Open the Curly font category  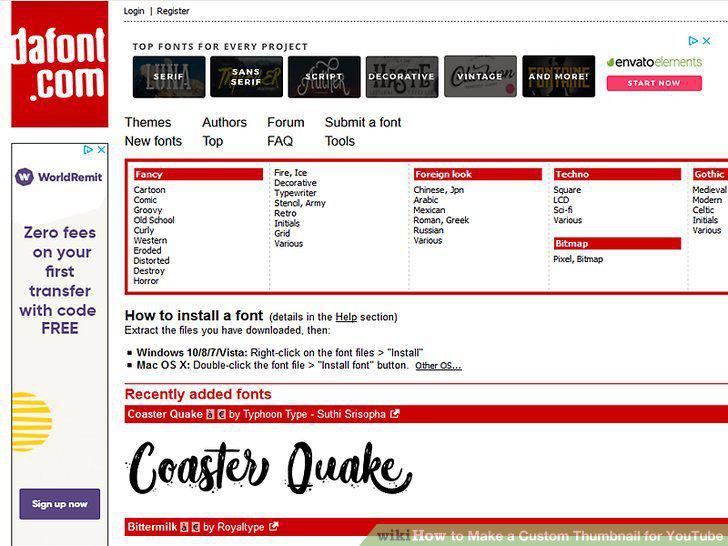(143, 230)
